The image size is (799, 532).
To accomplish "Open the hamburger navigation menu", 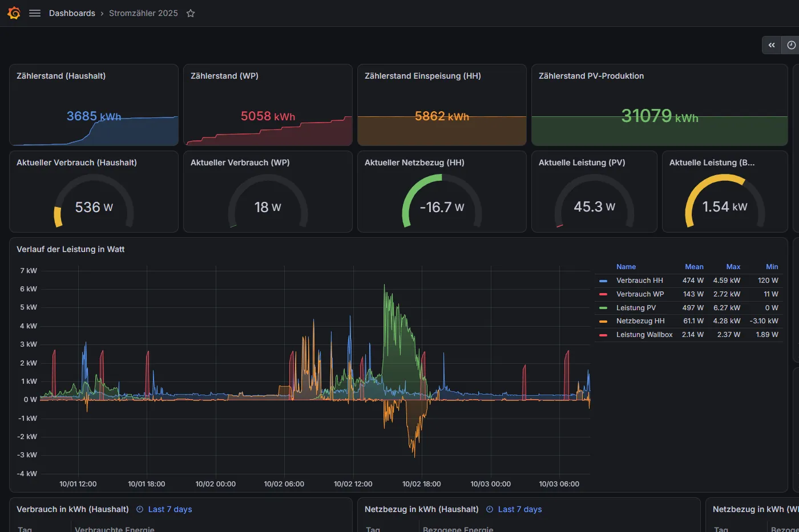I will [x=35, y=13].
